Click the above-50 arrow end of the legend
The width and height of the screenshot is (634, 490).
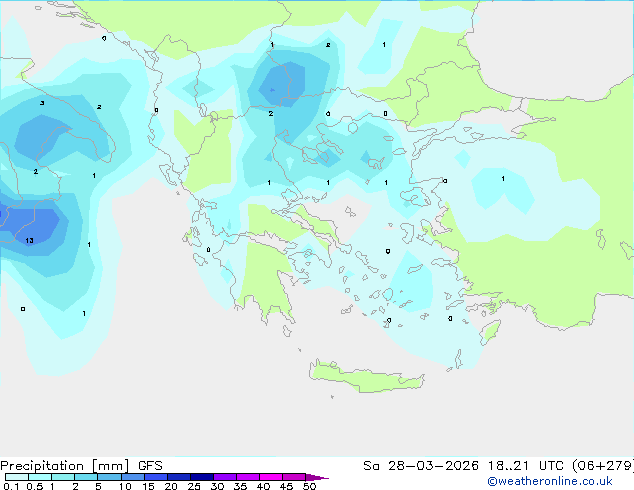[x=316, y=477]
